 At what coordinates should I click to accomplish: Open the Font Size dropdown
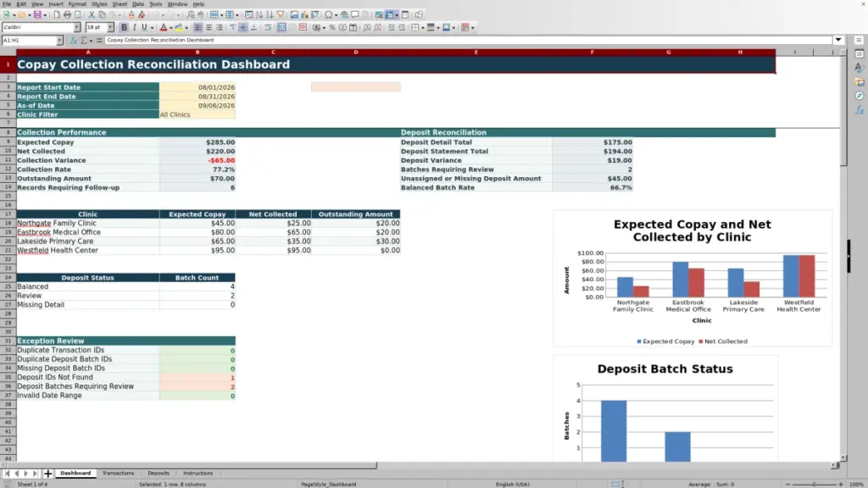[110, 27]
